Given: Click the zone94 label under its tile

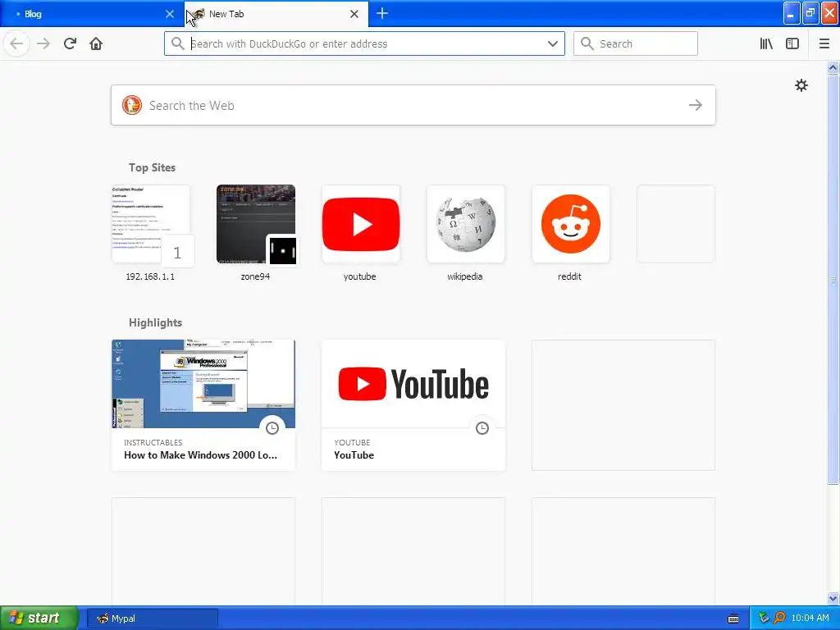Looking at the screenshot, I should [255, 276].
